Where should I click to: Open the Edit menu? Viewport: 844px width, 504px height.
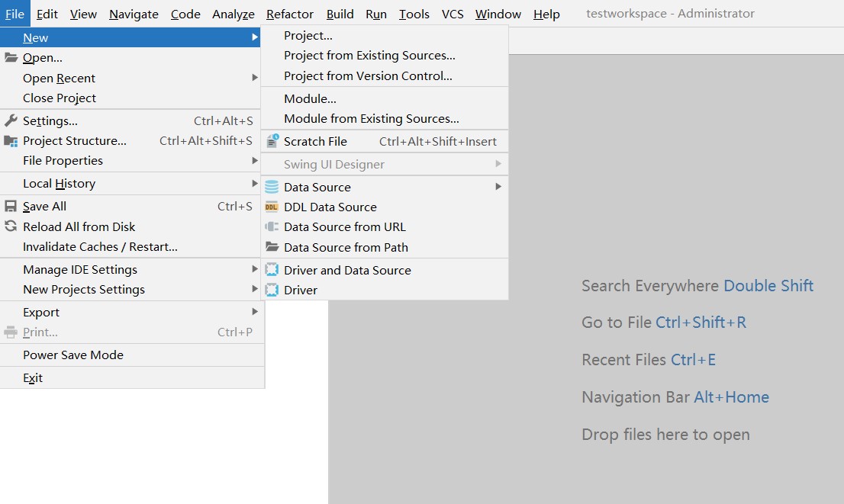point(47,14)
